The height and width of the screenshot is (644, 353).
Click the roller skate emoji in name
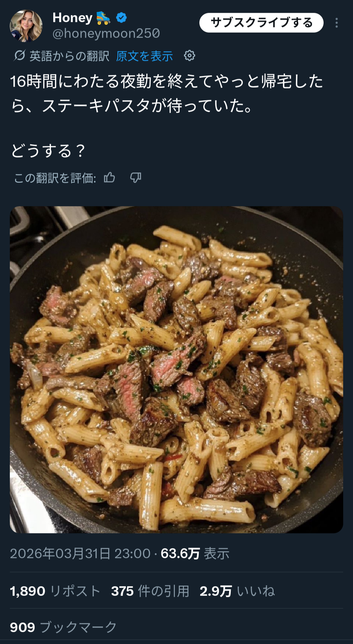(x=104, y=18)
